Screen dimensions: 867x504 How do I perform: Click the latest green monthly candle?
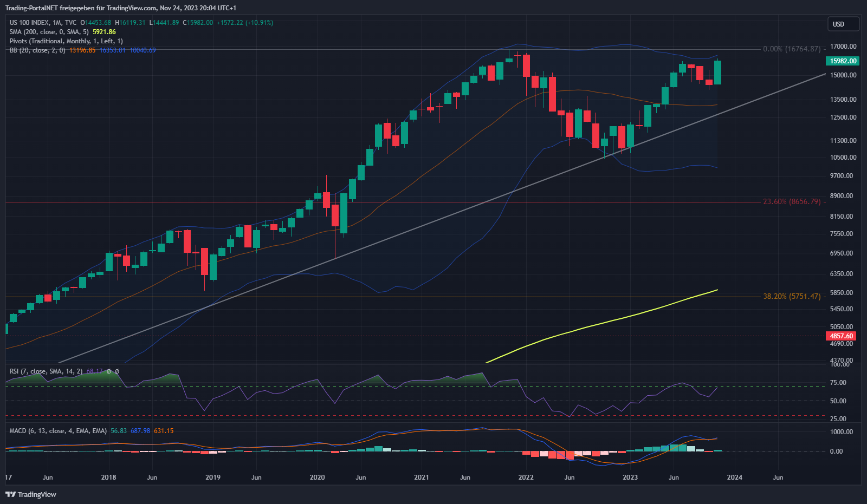(x=717, y=73)
